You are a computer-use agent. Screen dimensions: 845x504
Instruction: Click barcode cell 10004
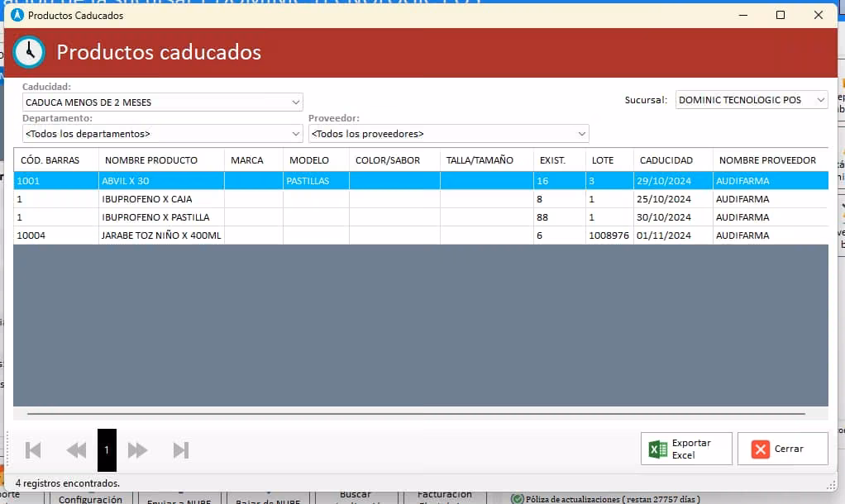(x=56, y=235)
